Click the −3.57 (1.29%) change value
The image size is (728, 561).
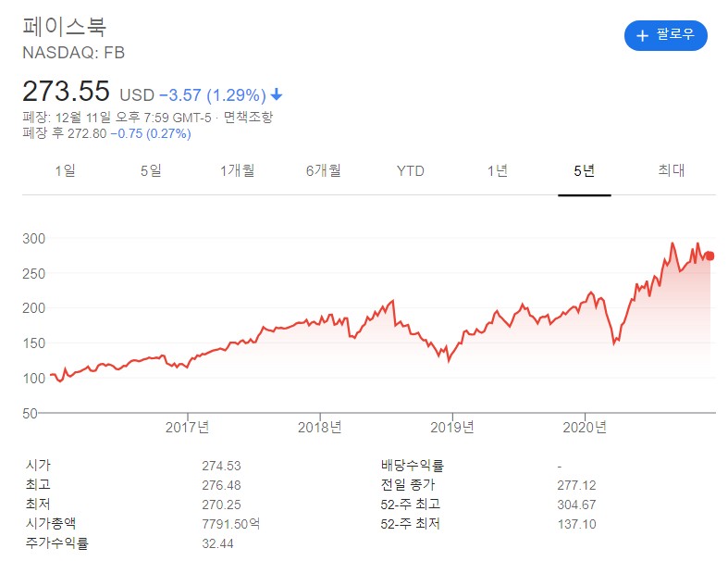(213, 95)
